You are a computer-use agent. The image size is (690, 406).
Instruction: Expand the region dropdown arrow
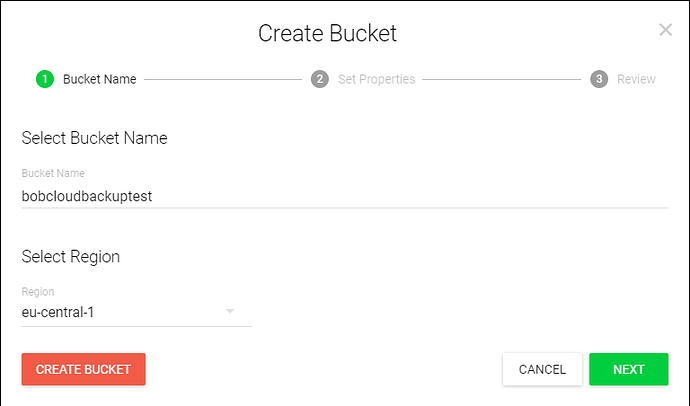coord(230,312)
